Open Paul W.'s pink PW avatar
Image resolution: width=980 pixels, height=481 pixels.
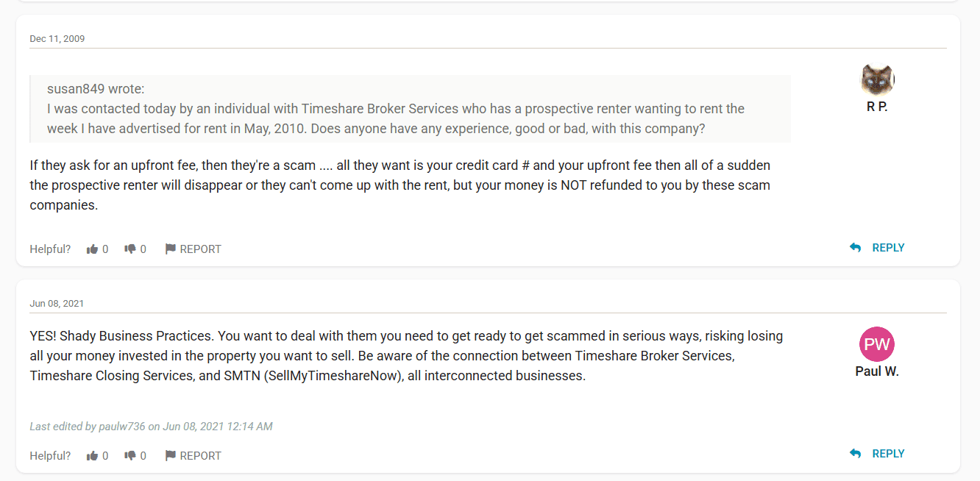click(877, 344)
